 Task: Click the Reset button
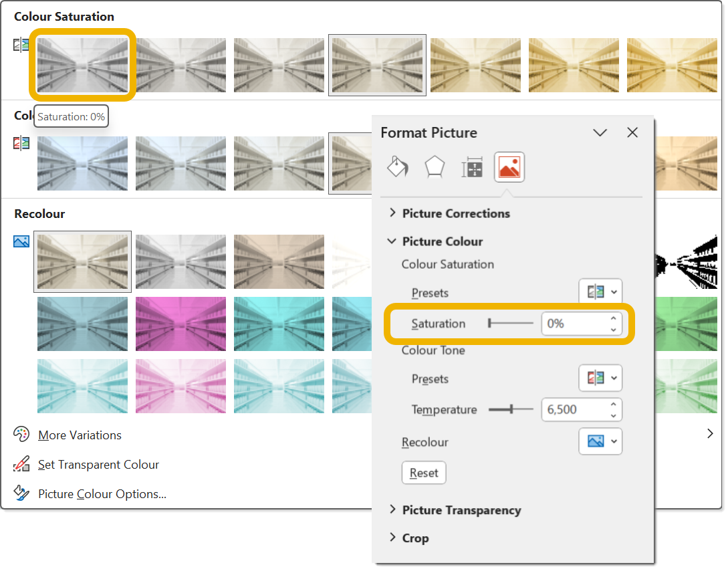[x=423, y=472]
